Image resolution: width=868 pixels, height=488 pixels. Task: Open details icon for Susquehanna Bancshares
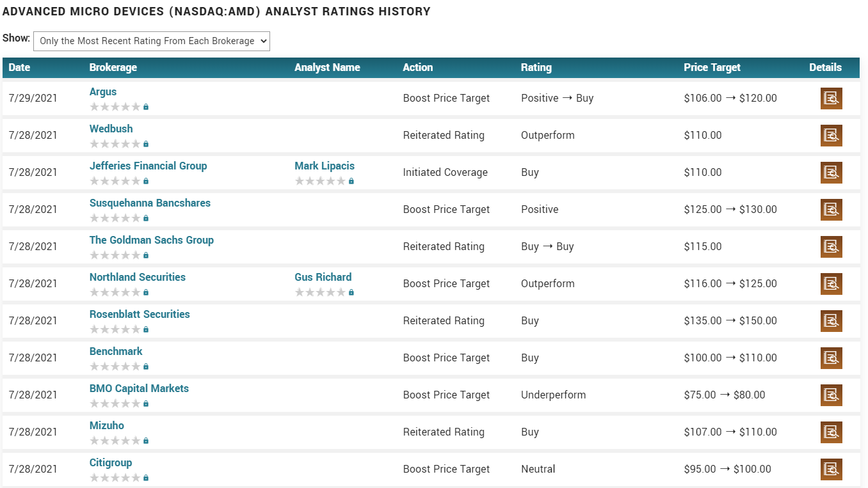coord(832,210)
